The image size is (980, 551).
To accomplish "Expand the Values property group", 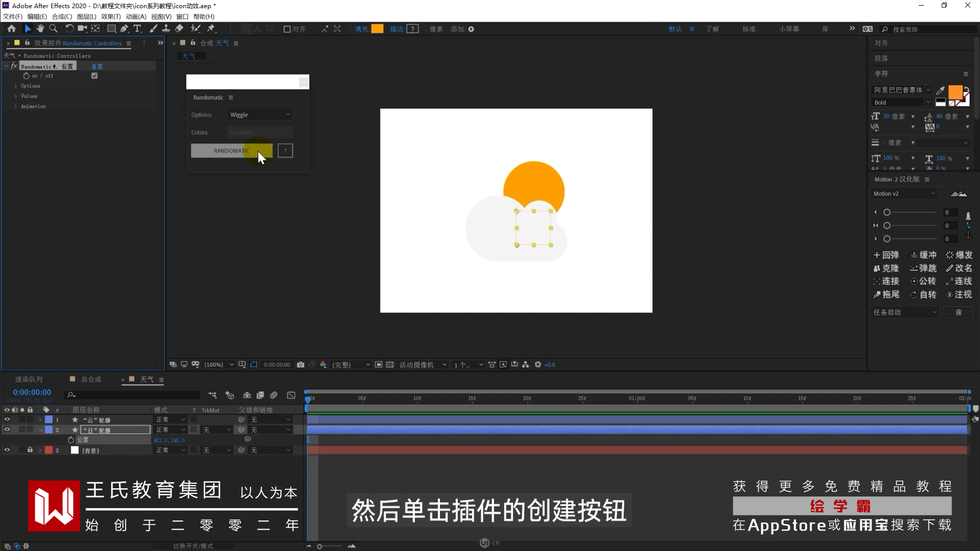I will tap(16, 96).
